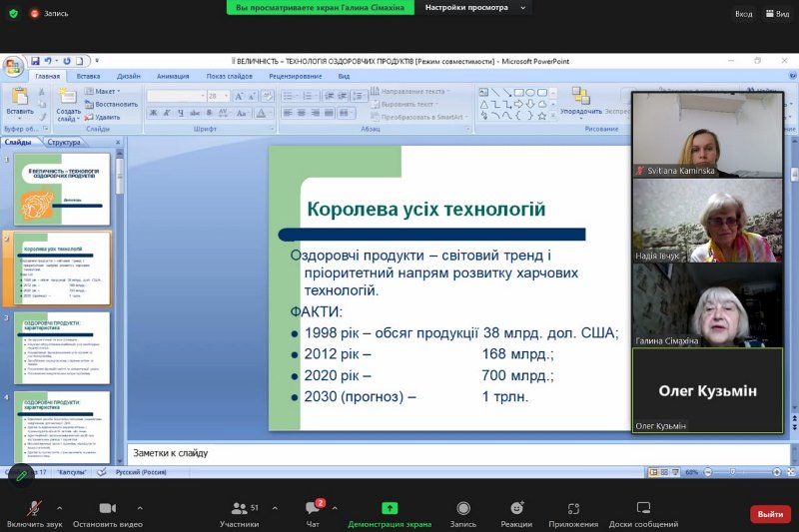Click the Office button in PowerPoint

point(12,66)
